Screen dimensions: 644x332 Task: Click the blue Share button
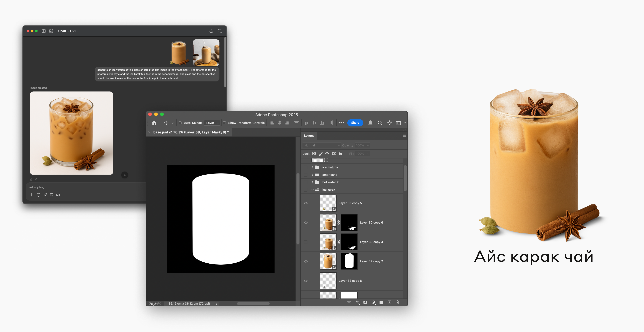coord(355,123)
